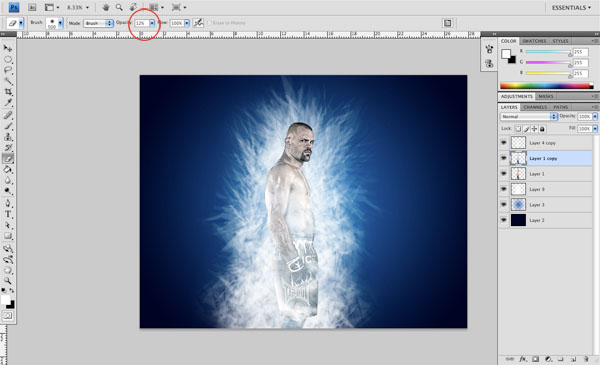Enable Erase to History checkbox
The image size is (600, 365).
pyautogui.click(x=209, y=23)
